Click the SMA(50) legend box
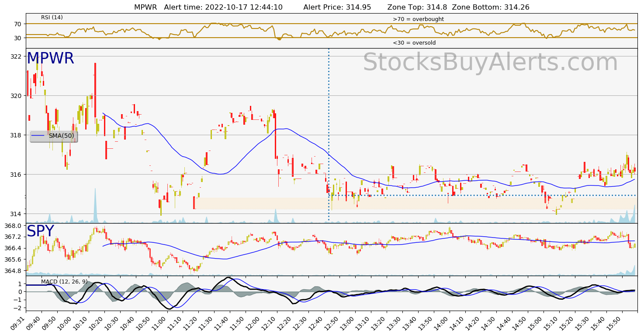This screenshot has width=644, height=336. coord(54,136)
